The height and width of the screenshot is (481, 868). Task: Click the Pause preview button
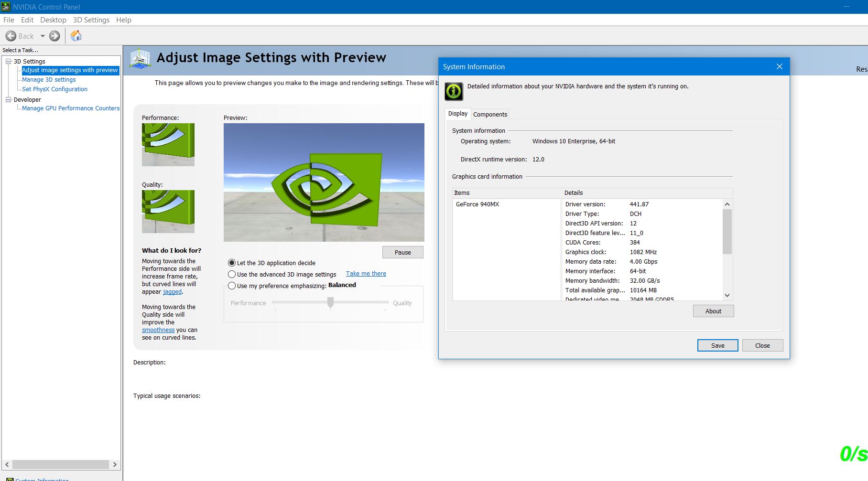point(402,252)
